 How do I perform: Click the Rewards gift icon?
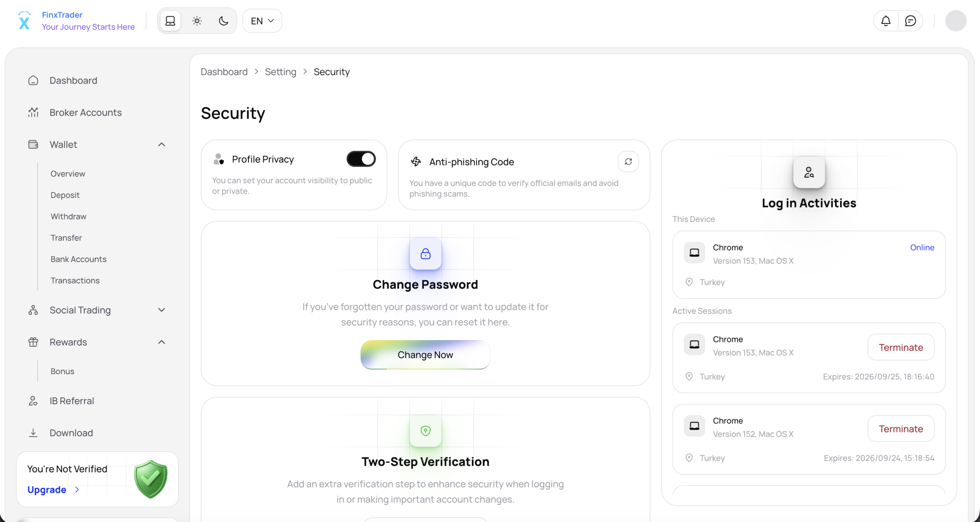tap(33, 342)
